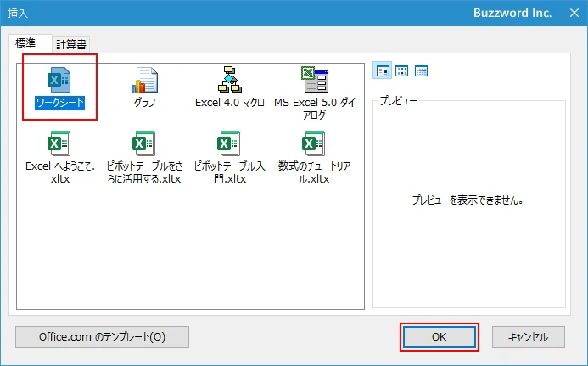
Task: Switch to large icons view
Action: (x=383, y=70)
